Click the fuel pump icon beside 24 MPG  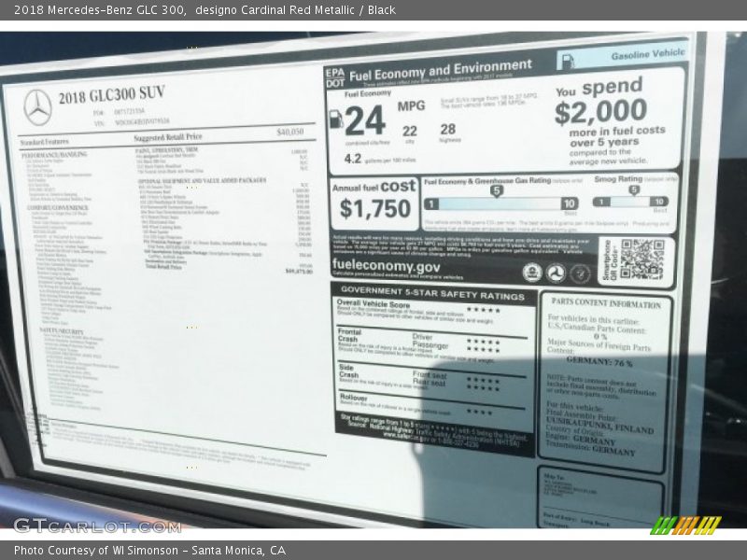[x=336, y=119]
